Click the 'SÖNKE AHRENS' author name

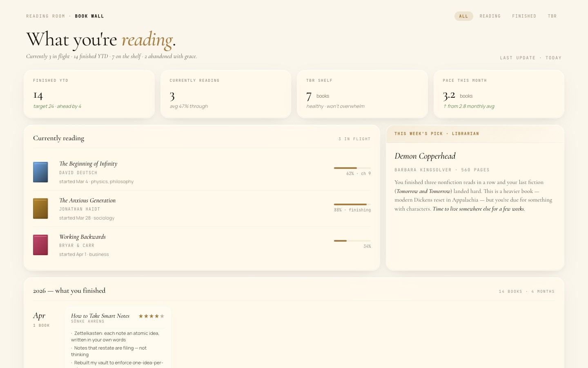tap(88, 321)
